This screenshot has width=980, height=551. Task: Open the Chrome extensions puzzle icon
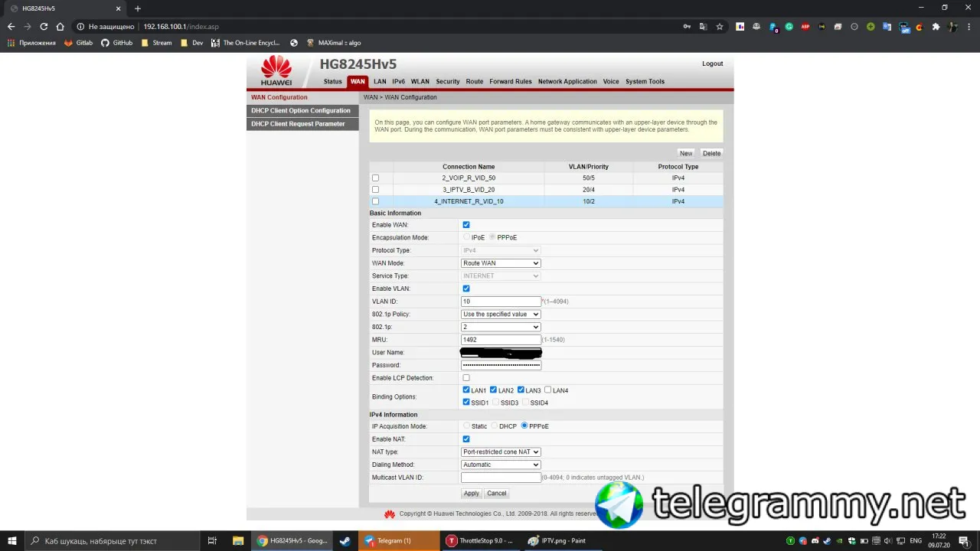[x=936, y=26]
